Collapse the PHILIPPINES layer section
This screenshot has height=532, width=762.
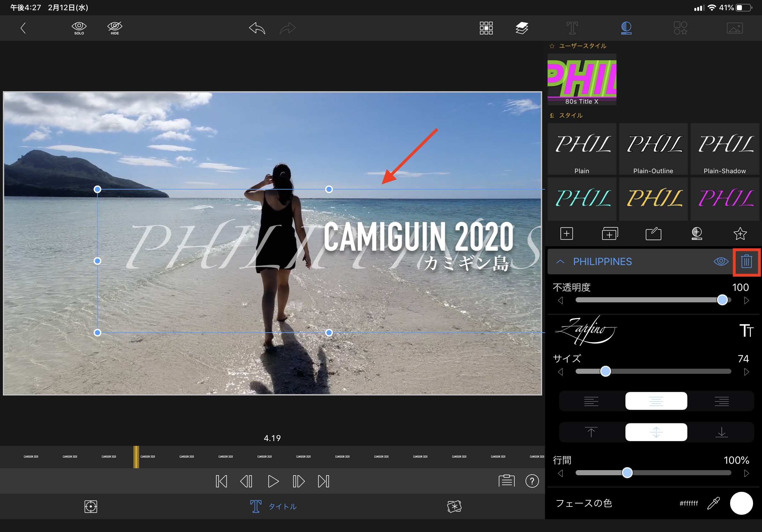(x=560, y=262)
